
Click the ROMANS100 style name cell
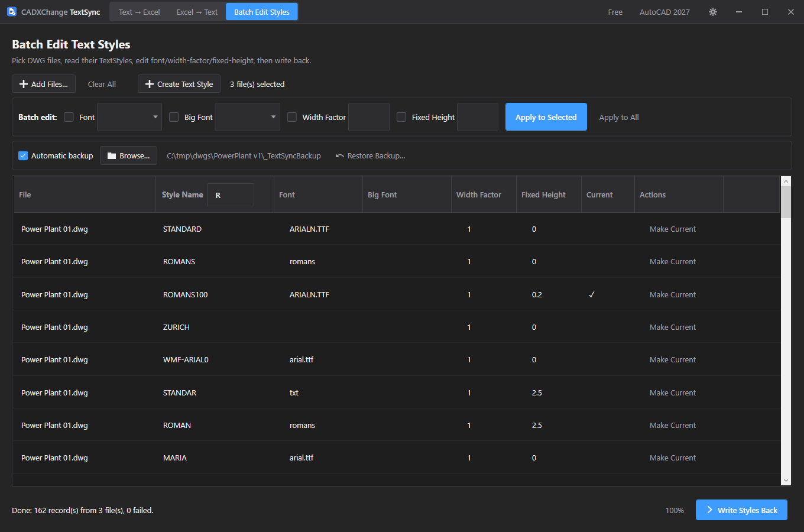pos(186,294)
